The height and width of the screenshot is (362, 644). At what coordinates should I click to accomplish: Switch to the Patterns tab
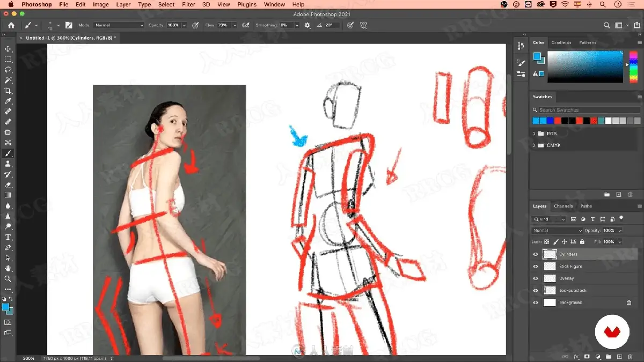coord(588,42)
